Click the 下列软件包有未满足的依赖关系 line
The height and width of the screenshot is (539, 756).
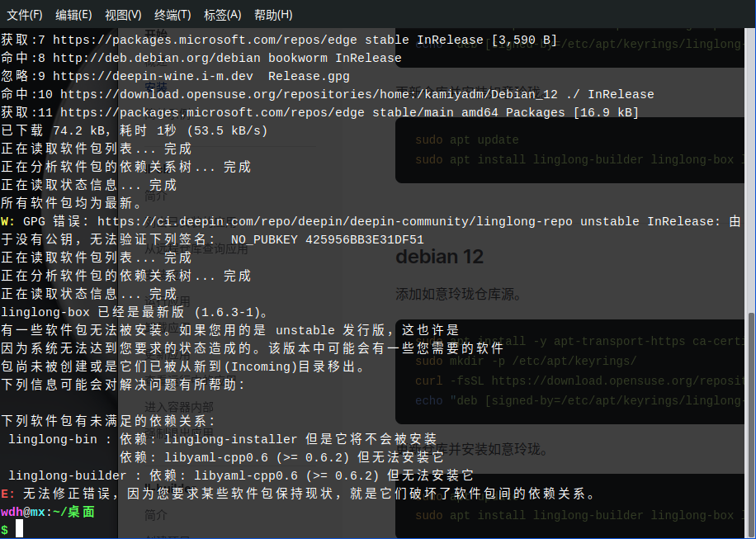pyautogui.click(x=108, y=421)
